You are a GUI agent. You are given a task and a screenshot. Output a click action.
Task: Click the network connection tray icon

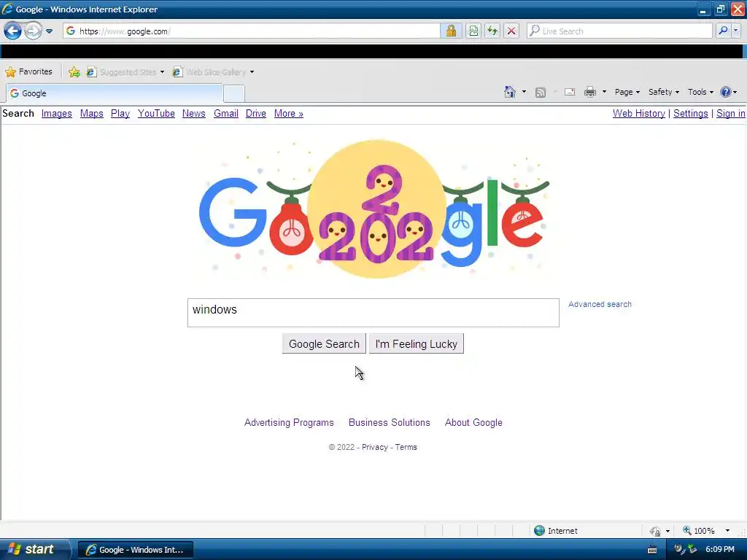692,550
